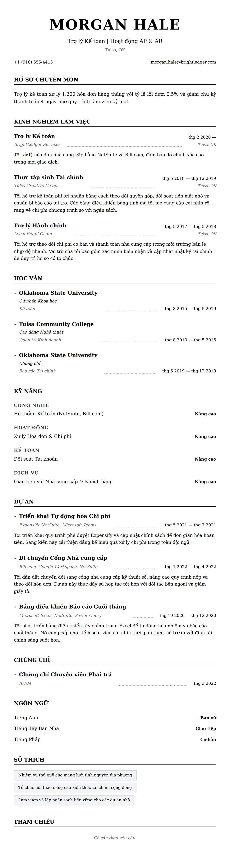Click the Tổ chức hội thảo hobby tag
The image size is (230, 868).
click(75, 787)
